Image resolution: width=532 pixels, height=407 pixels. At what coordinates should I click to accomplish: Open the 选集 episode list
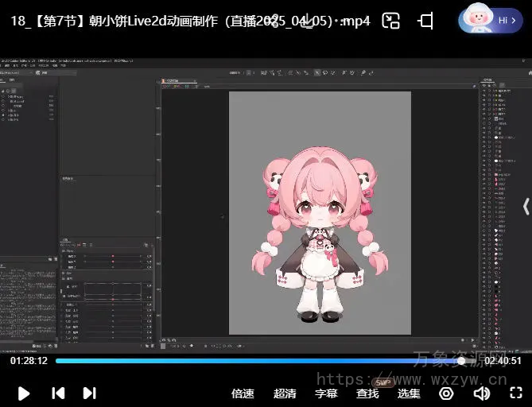click(x=409, y=393)
